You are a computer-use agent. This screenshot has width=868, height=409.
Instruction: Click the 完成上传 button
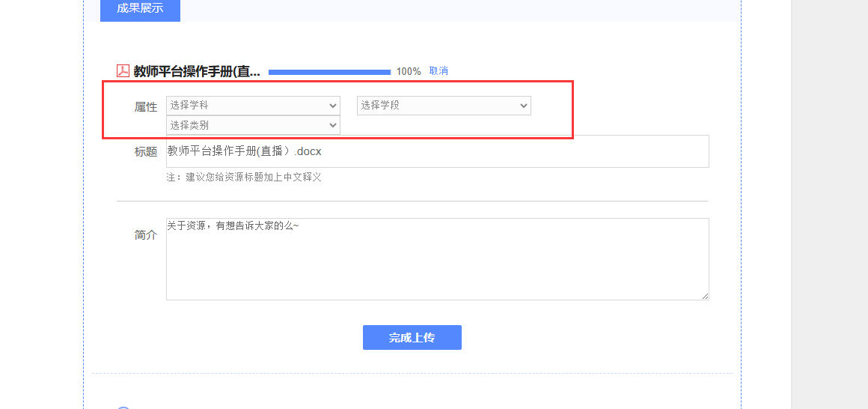tap(412, 338)
